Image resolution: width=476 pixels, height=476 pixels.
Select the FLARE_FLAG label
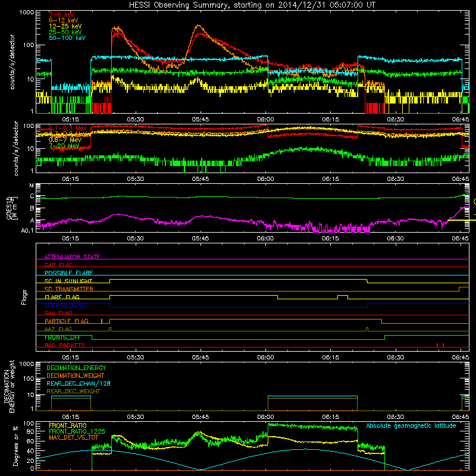[x=62, y=297]
